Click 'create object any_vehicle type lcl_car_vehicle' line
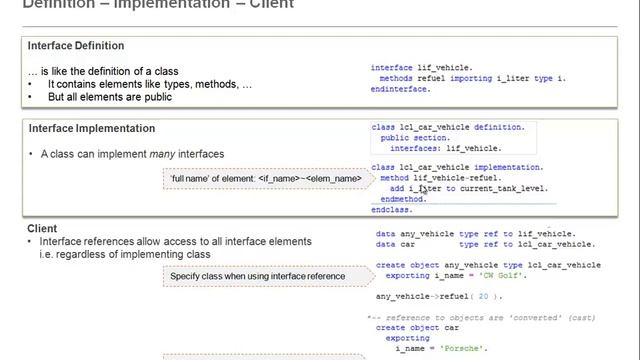Image resolution: width=640 pixels, height=360 pixels. point(488,265)
